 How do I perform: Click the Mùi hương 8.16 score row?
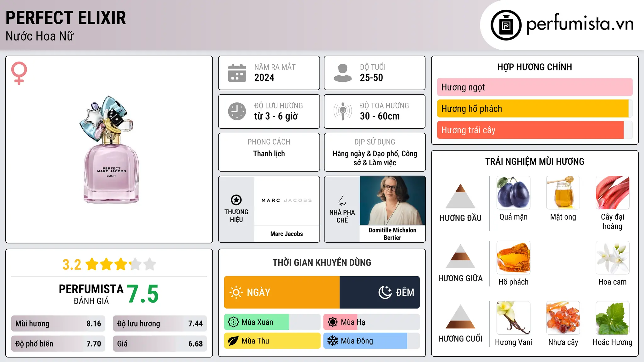click(58, 324)
